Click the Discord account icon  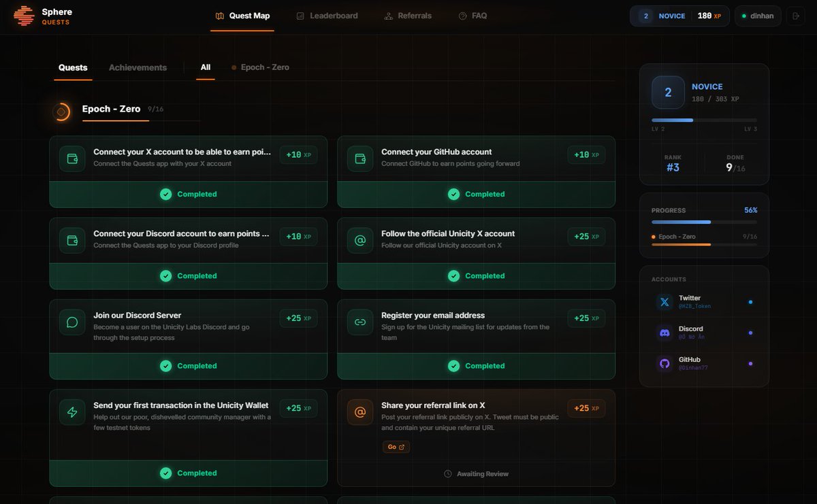tap(664, 333)
